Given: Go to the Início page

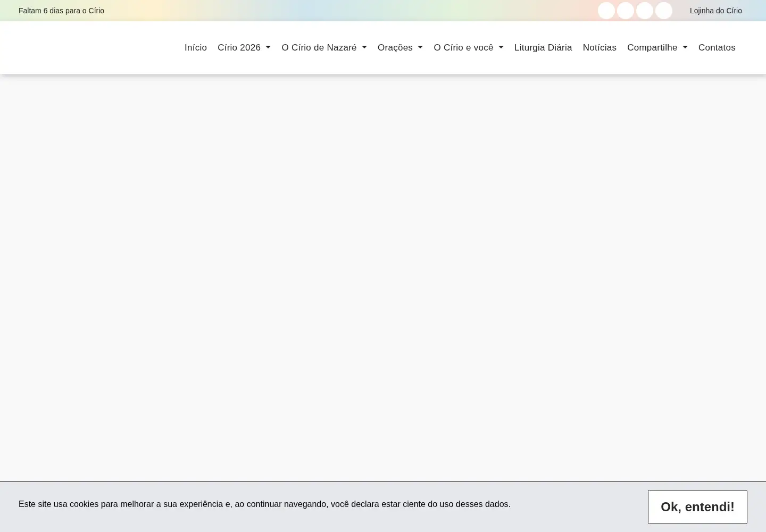Looking at the screenshot, I should click(196, 47).
